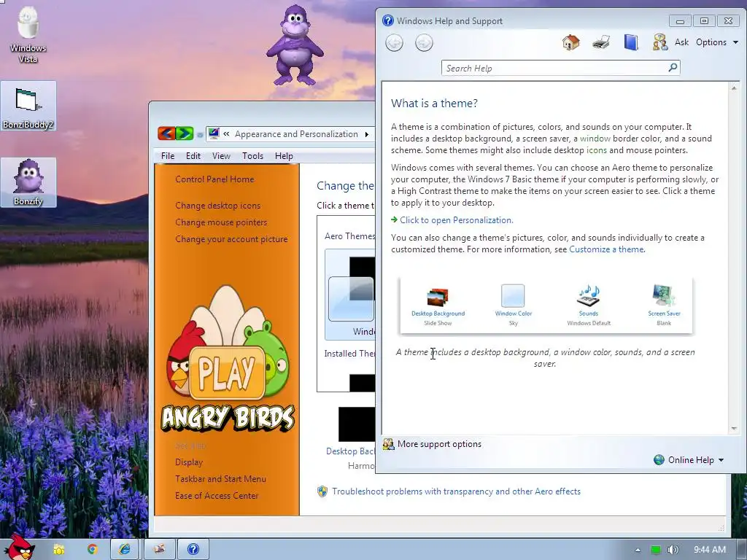This screenshot has height=560, width=747.
Task: Click the green network tray icon
Action: click(x=656, y=550)
